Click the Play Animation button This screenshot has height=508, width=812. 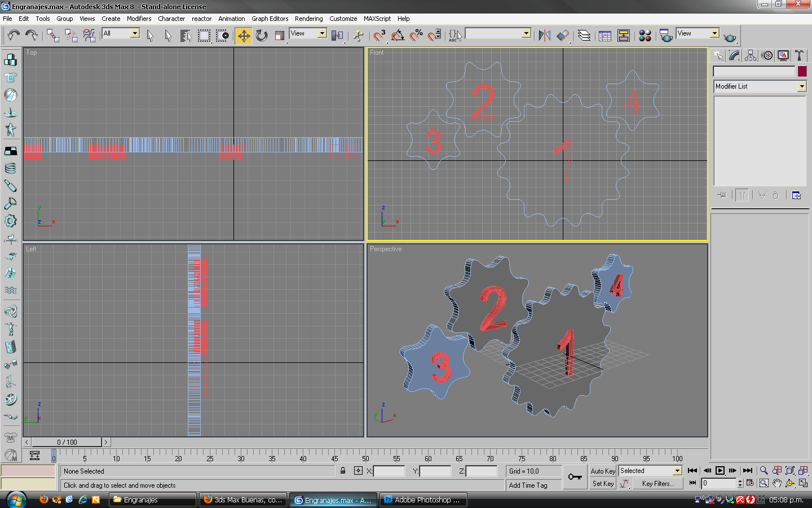coord(720,470)
